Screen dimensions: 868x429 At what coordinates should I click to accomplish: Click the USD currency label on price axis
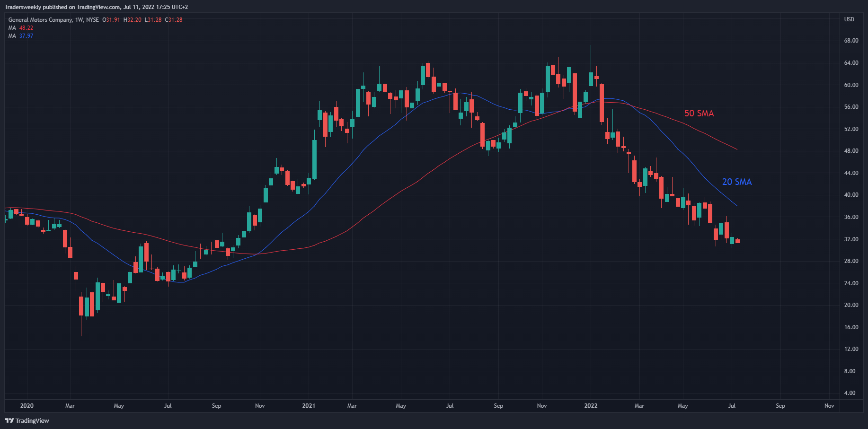(850, 19)
